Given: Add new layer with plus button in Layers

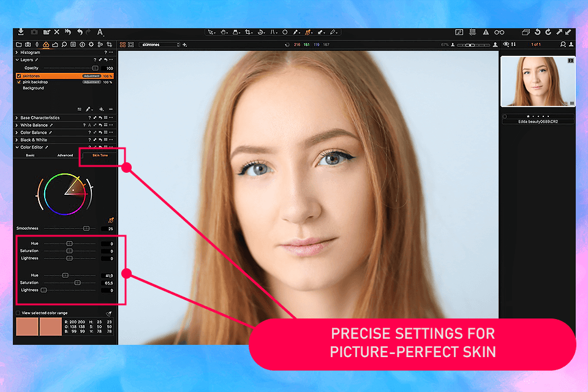Looking at the screenshot, I should [101, 109].
